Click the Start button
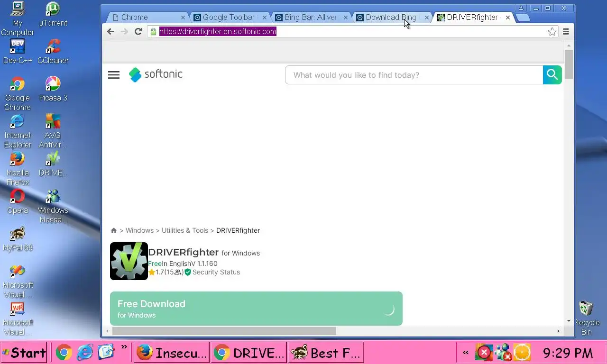 [x=24, y=352]
